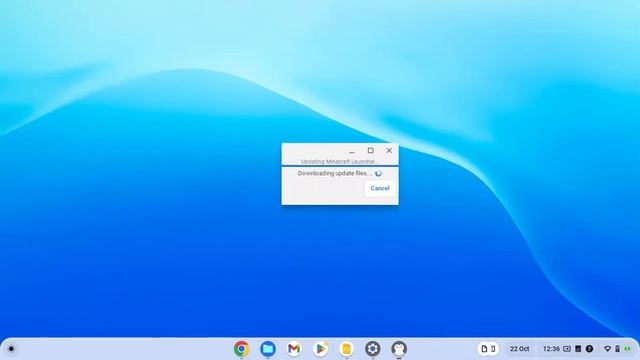Cancel the Minecraft Launcher update

380,188
